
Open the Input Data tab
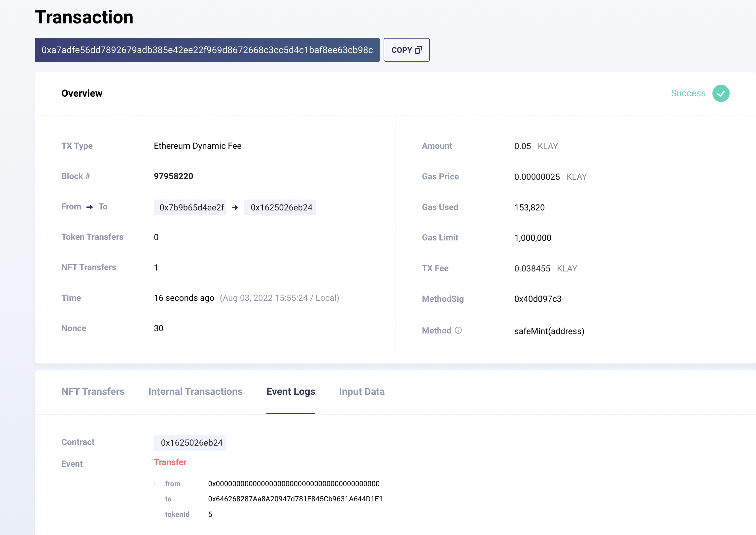pyautogui.click(x=361, y=392)
